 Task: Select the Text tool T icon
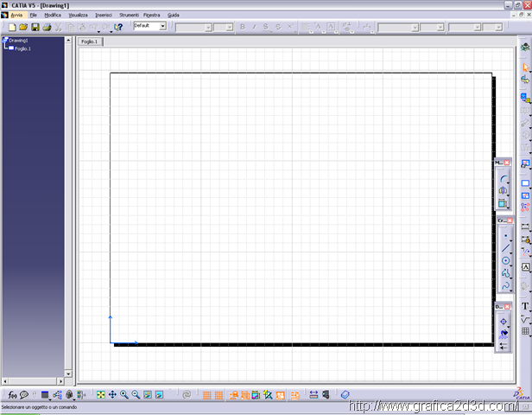(x=525, y=307)
